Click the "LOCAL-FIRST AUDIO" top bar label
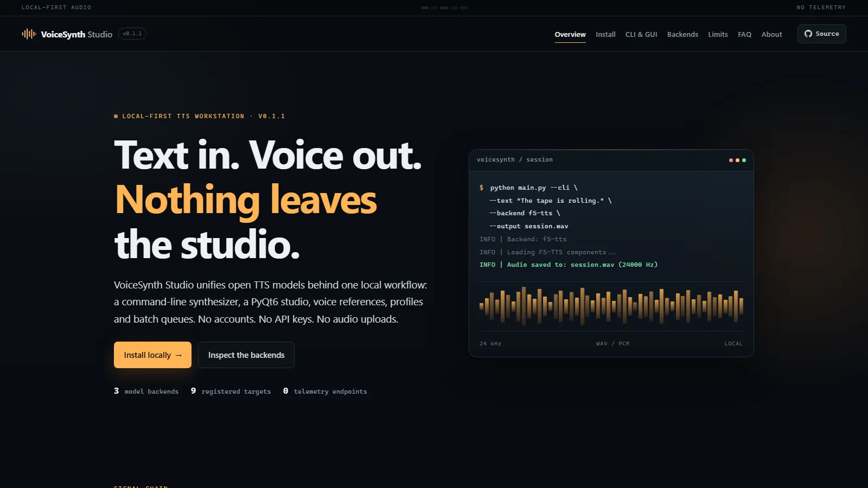868x488 pixels. click(x=56, y=8)
